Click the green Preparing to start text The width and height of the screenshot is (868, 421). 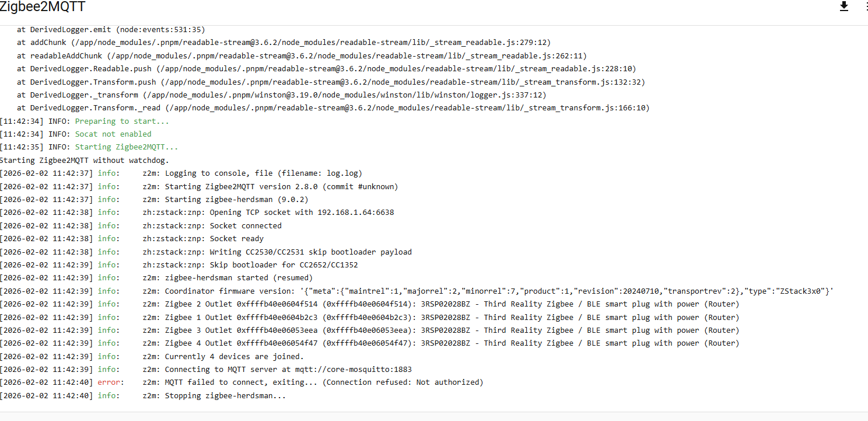(122, 121)
